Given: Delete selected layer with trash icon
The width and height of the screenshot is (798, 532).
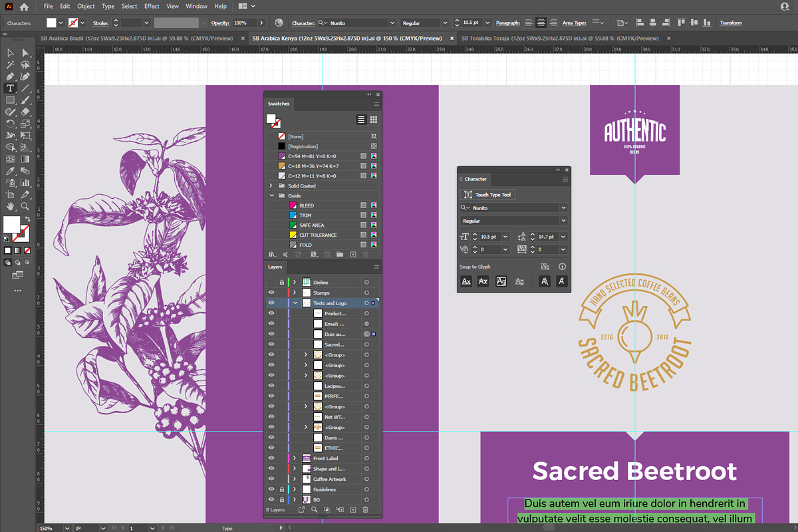Looking at the screenshot, I should 365,509.
